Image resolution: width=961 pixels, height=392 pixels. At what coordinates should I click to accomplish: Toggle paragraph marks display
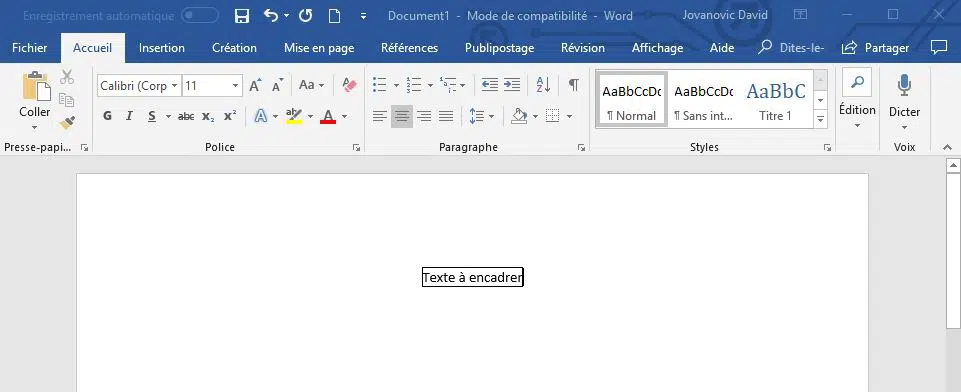tap(573, 85)
